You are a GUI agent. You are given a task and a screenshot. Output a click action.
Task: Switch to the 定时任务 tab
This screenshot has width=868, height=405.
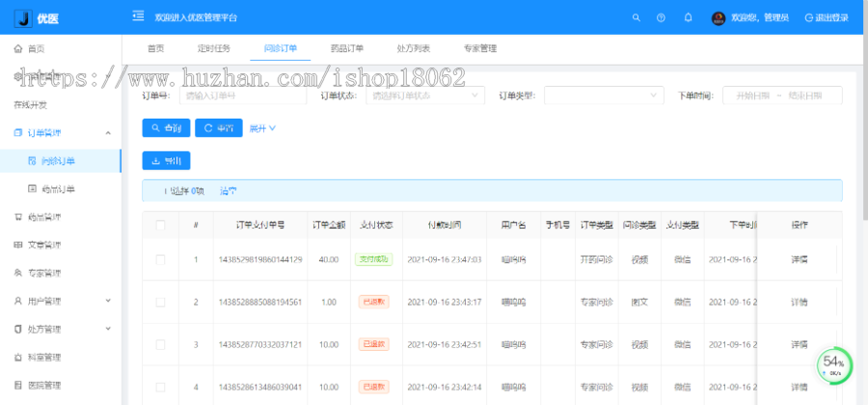214,48
